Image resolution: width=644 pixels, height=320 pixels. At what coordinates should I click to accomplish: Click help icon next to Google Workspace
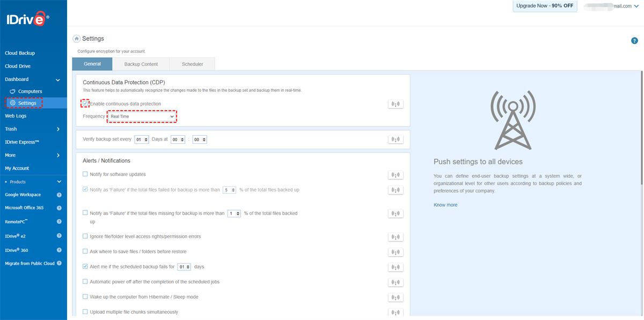pos(59,195)
